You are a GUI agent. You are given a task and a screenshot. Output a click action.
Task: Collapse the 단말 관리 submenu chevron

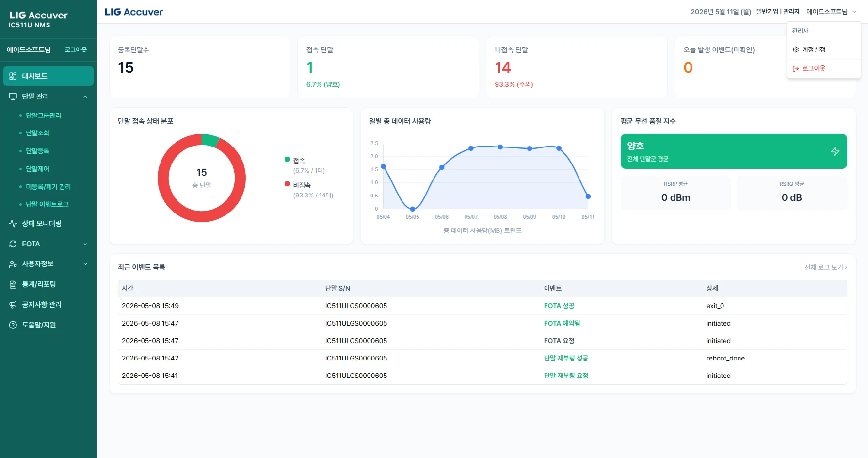click(85, 97)
